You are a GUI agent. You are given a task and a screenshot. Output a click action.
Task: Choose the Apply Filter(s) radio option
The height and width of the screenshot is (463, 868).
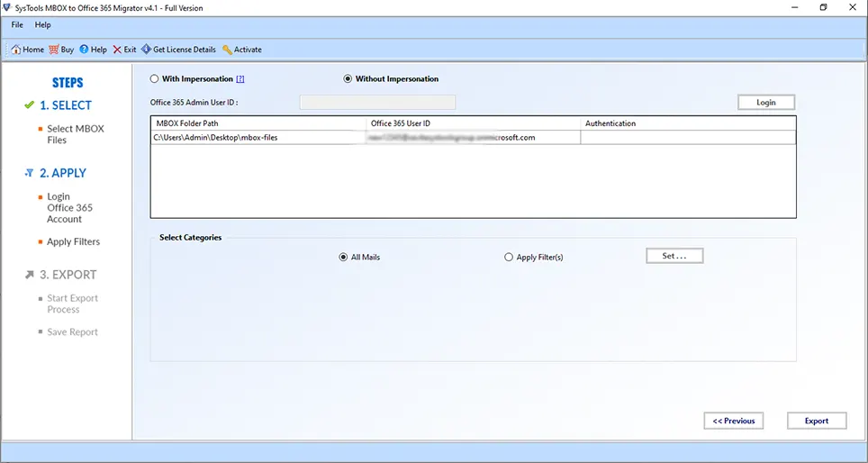(508, 257)
